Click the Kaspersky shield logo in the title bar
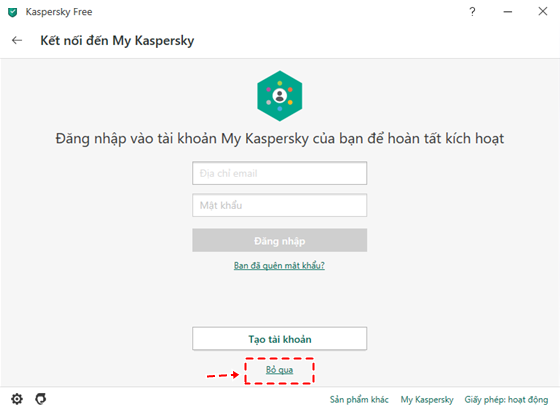The image size is (560, 415). tap(12, 12)
